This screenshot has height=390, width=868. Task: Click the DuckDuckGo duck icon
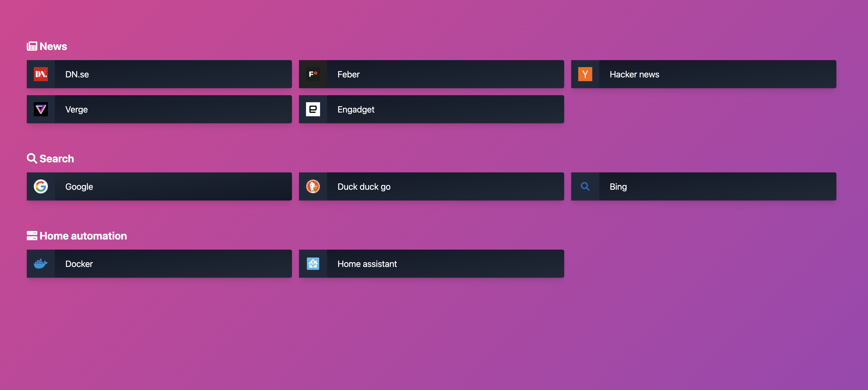click(x=313, y=186)
